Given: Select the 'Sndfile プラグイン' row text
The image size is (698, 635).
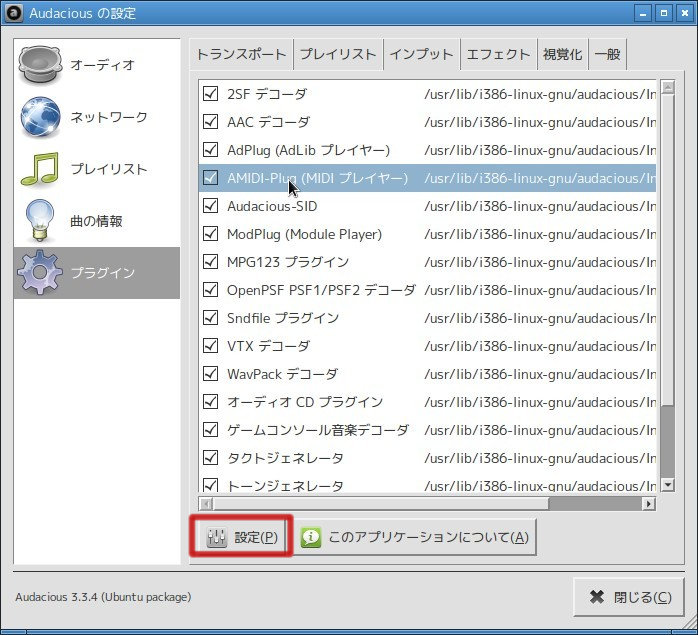Looking at the screenshot, I should [x=283, y=318].
